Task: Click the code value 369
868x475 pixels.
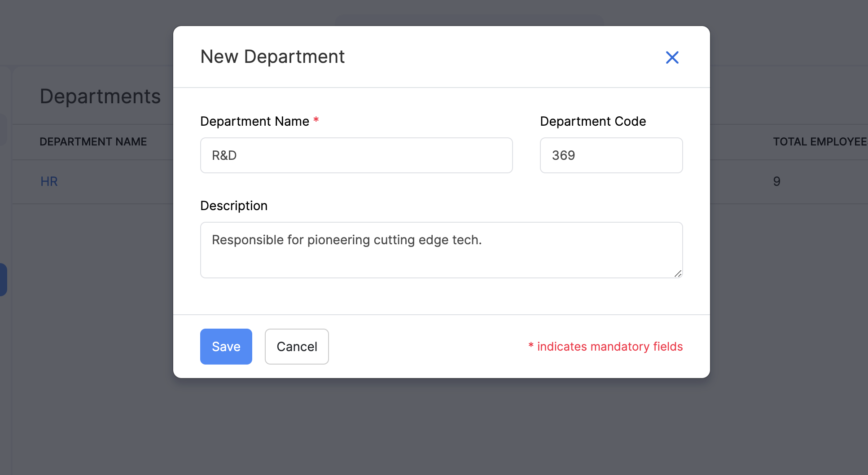Action: click(x=564, y=155)
